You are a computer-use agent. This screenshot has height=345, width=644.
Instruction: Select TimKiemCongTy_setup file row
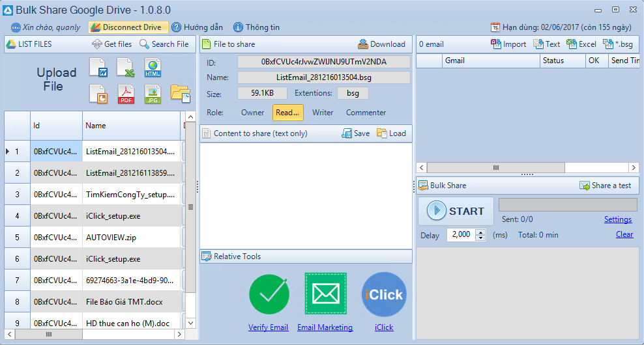94,195
